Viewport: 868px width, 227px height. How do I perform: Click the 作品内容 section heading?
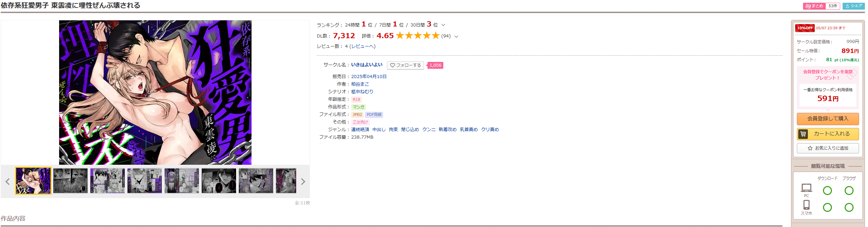13,219
